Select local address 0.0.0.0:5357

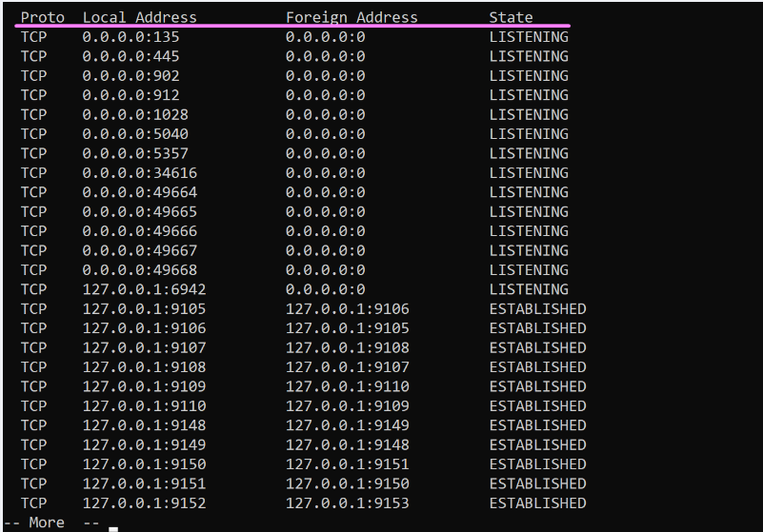tap(135, 153)
